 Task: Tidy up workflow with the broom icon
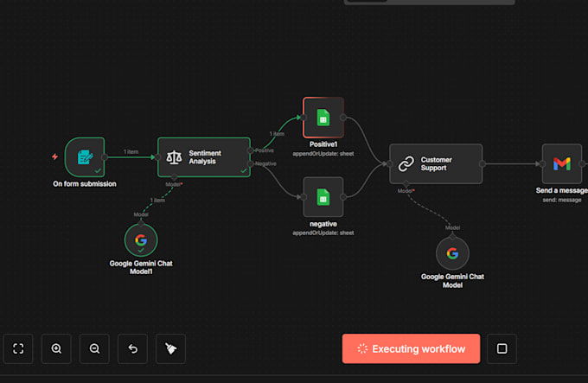click(x=170, y=348)
